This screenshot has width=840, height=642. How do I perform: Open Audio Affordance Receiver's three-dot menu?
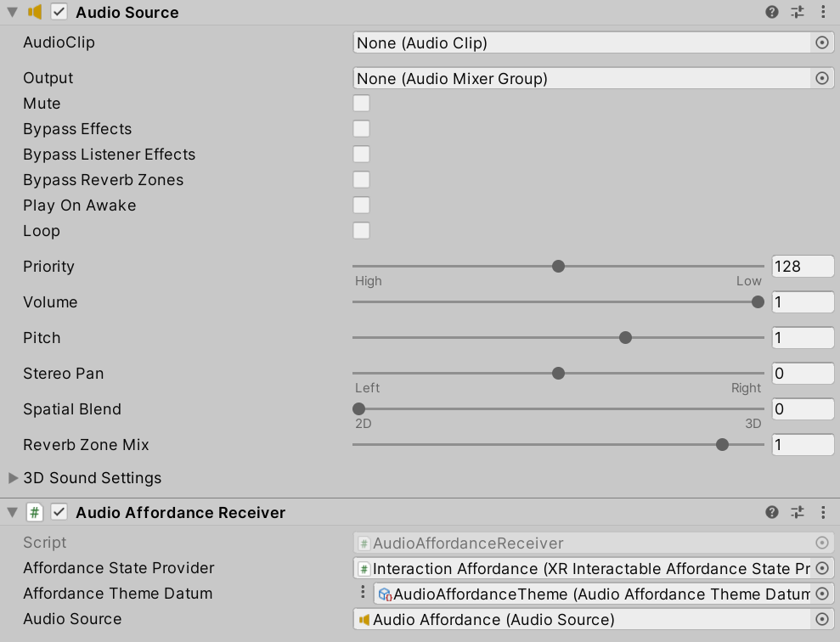coord(822,512)
